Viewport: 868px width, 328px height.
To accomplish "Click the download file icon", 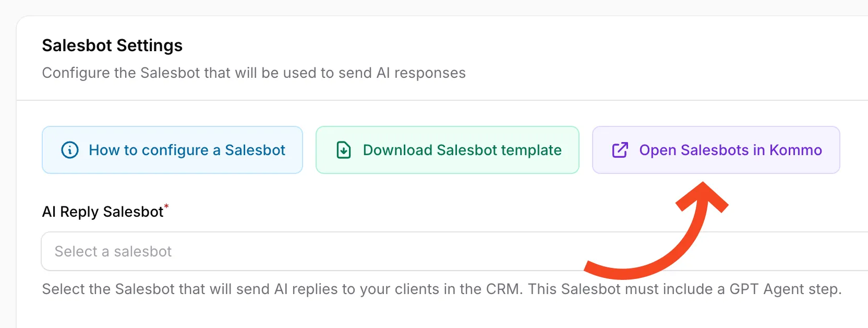I will pos(344,150).
